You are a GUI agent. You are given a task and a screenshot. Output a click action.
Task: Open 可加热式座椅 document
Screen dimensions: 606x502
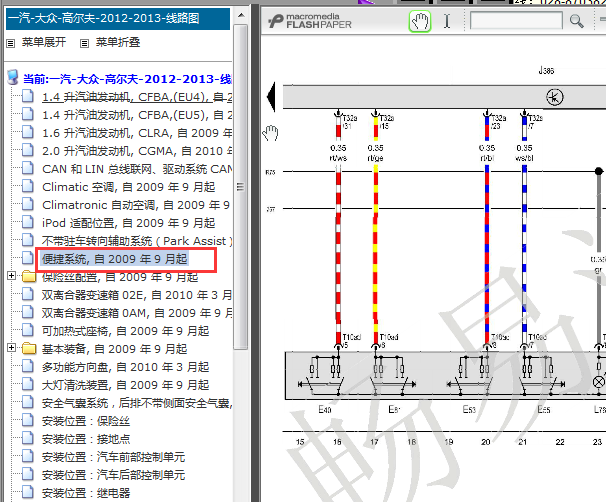pyautogui.click(x=125, y=331)
